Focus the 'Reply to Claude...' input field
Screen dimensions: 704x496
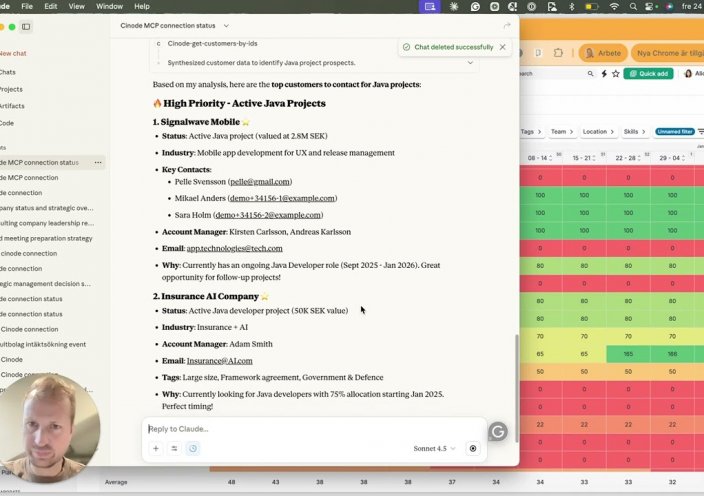[314, 429]
